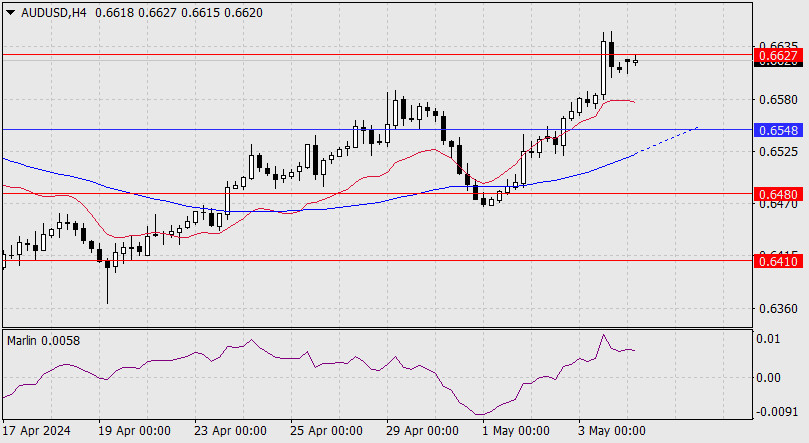The image size is (809, 443).
Task: Open the chart menu triangle beside AUDUSD,H4
Action: (10, 13)
